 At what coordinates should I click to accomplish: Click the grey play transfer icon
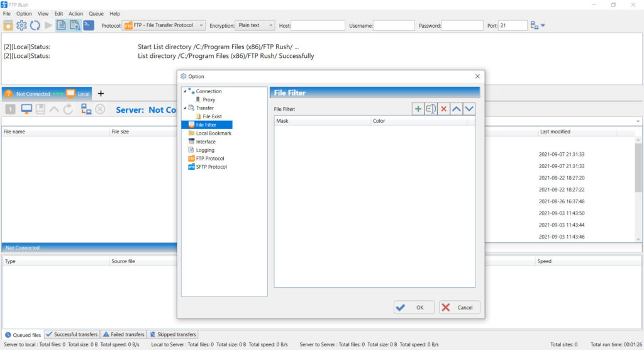coord(48,26)
